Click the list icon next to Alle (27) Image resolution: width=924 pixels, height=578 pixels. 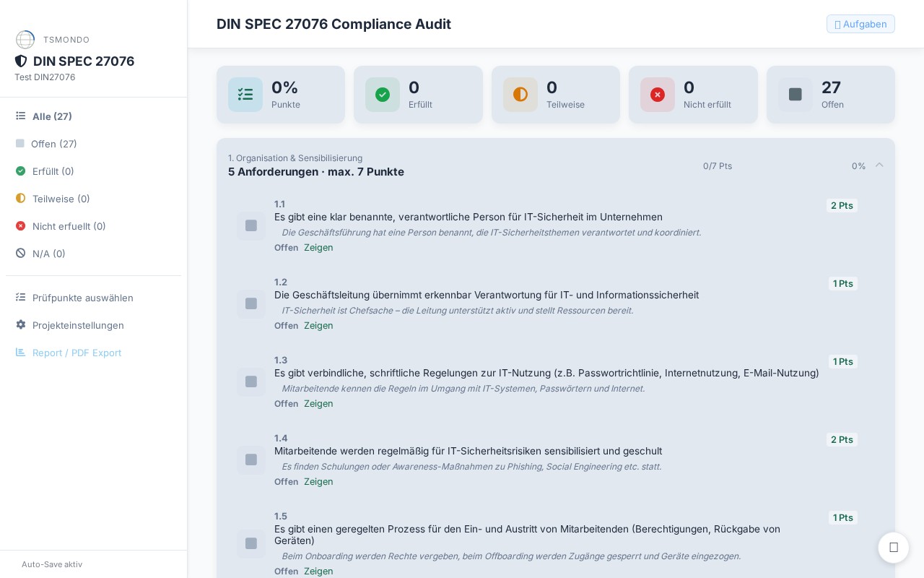[21, 116]
